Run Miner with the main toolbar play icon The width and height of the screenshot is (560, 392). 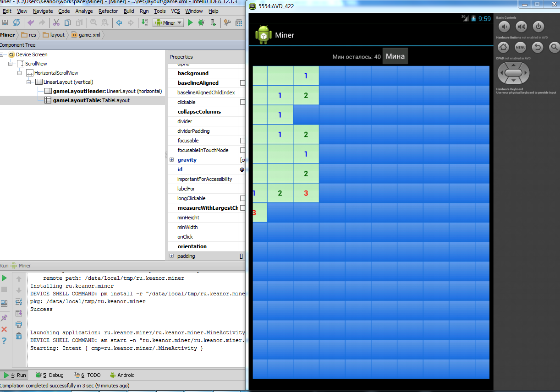pyautogui.click(x=190, y=22)
